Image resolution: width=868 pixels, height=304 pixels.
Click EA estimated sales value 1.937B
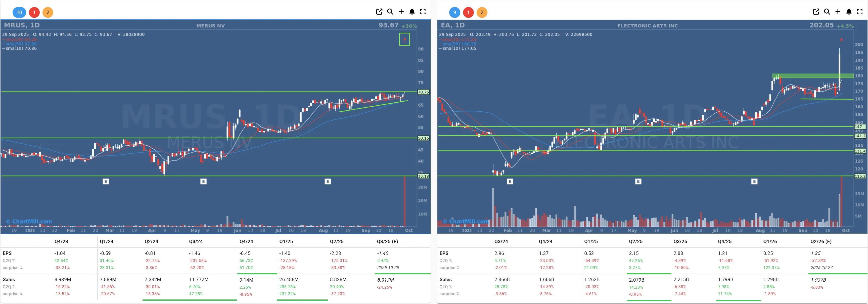click(818, 280)
